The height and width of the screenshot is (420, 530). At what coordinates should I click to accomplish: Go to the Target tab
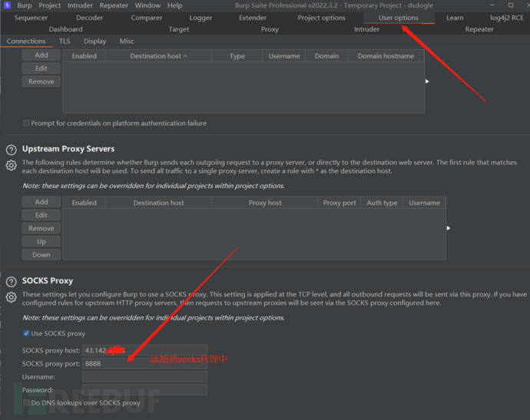[179, 29]
